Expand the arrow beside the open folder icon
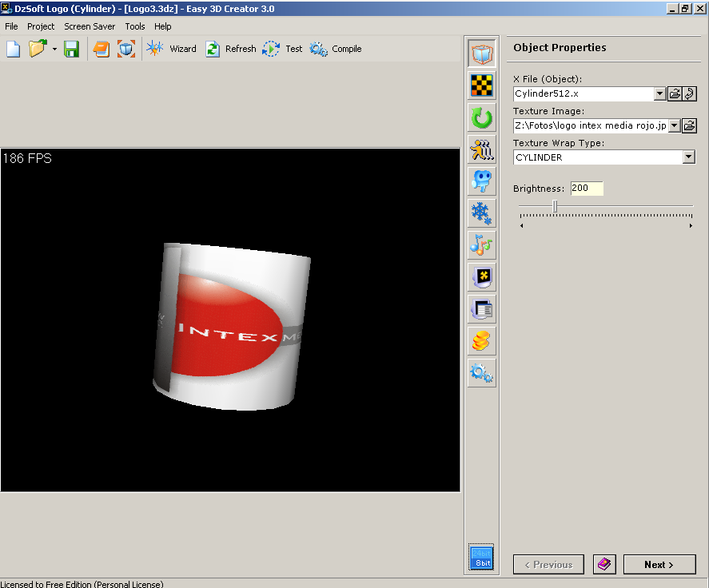 (54, 49)
